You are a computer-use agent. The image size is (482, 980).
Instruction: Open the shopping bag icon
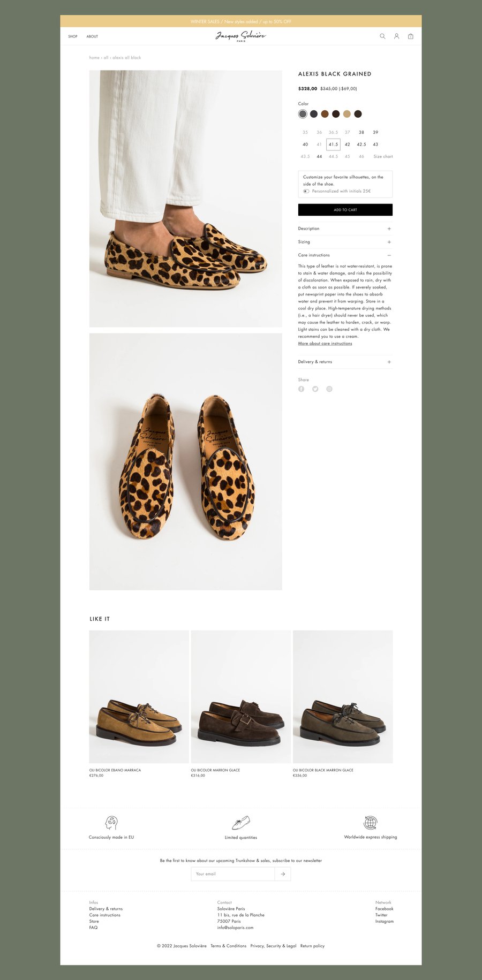pos(411,36)
